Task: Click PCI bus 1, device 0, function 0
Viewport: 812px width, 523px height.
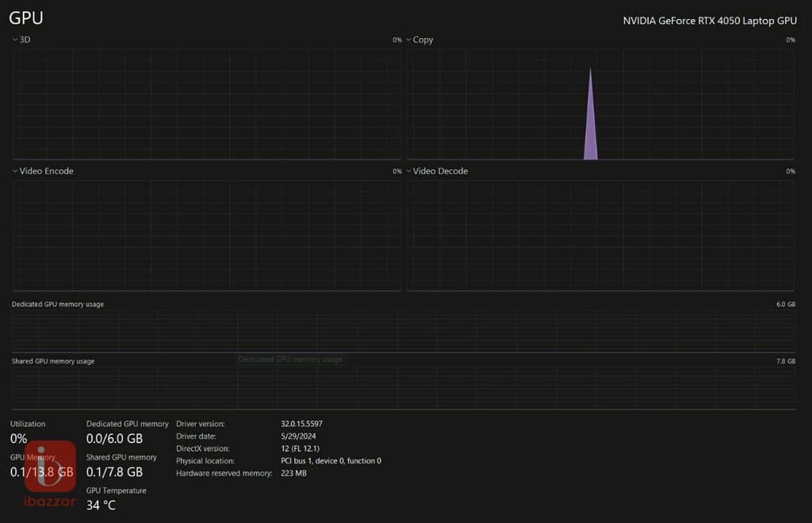Action: click(331, 461)
